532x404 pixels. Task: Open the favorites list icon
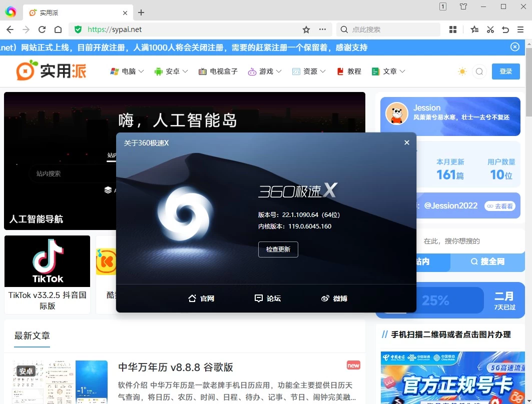tap(474, 29)
